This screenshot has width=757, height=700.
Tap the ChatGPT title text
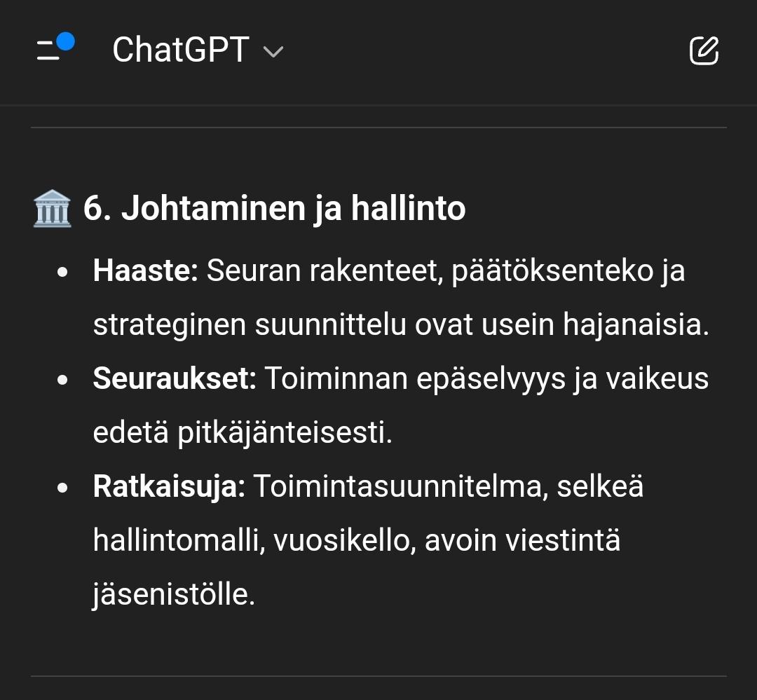pos(180,50)
